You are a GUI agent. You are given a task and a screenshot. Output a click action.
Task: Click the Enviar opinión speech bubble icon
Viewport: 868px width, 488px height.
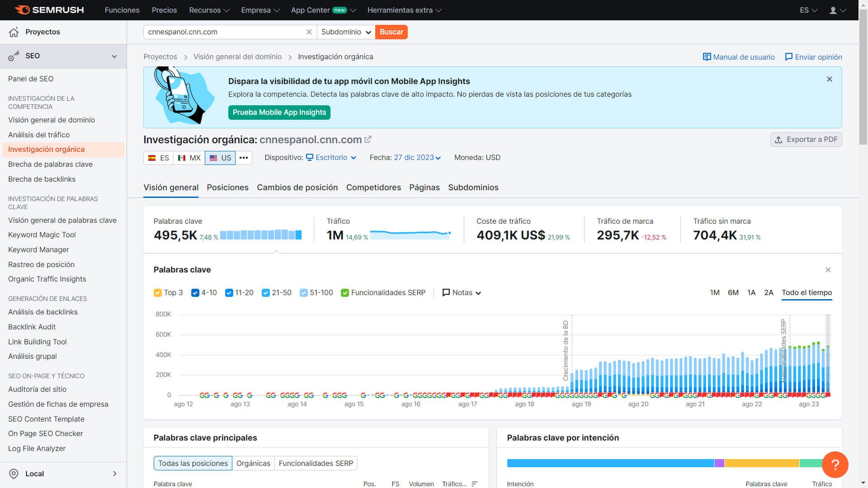[x=789, y=57]
